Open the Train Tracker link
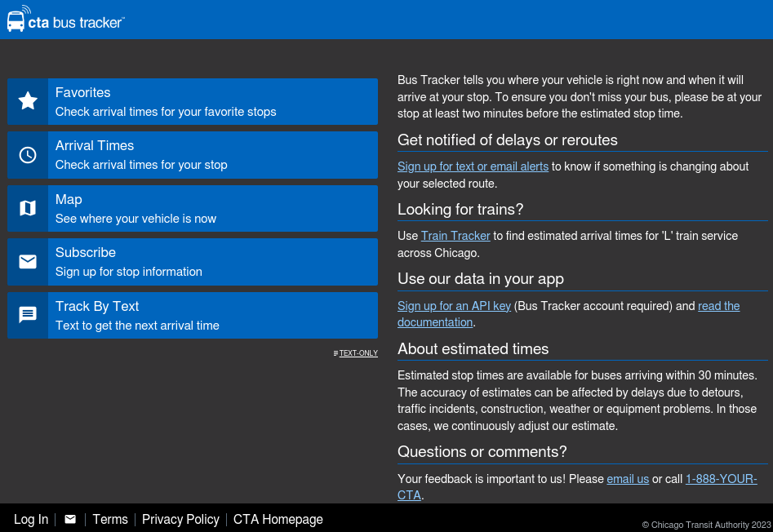Screen dimensions: 773x532 [455, 236]
